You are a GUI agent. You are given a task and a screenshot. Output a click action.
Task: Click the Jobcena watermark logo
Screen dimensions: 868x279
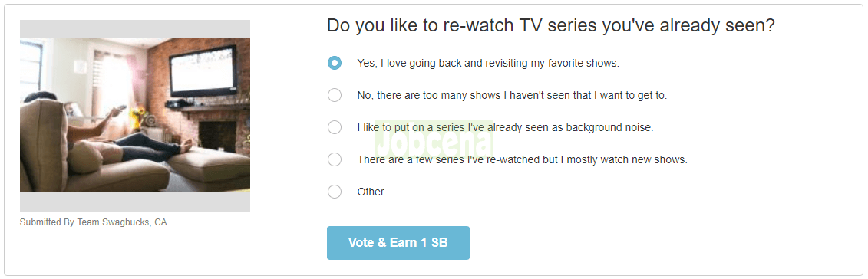click(x=434, y=137)
